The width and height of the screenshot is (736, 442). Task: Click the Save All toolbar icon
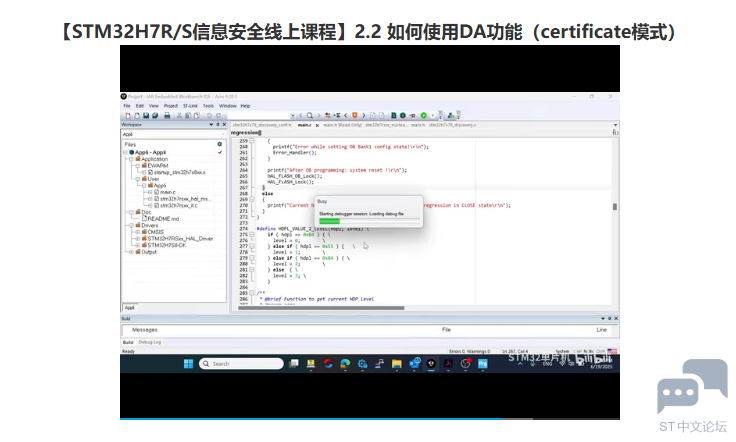(x=155, y=115)
